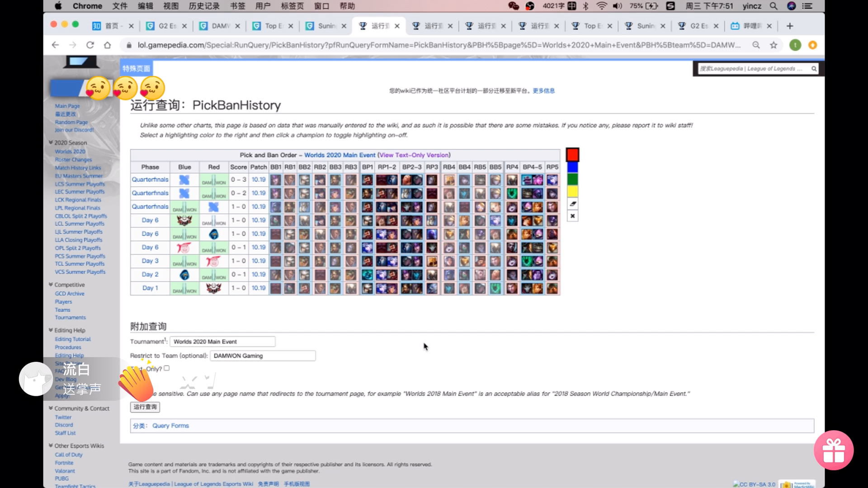Click the pink gift box button
This screenshot has height=488, width=868.
(834, 450)
